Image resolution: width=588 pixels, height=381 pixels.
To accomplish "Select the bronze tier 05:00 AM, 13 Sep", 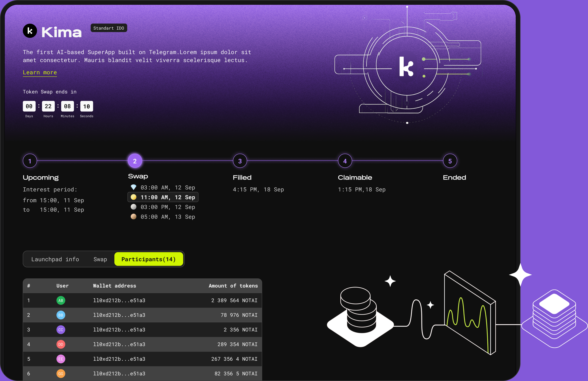I will pos(163,217).
